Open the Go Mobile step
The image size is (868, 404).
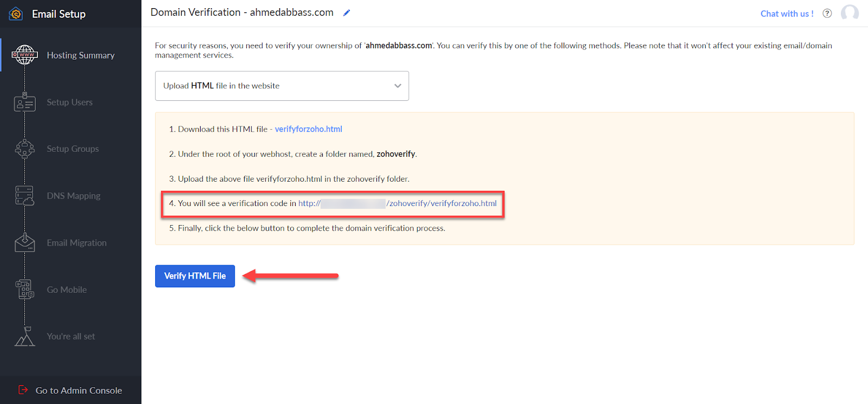click(67, 290)
